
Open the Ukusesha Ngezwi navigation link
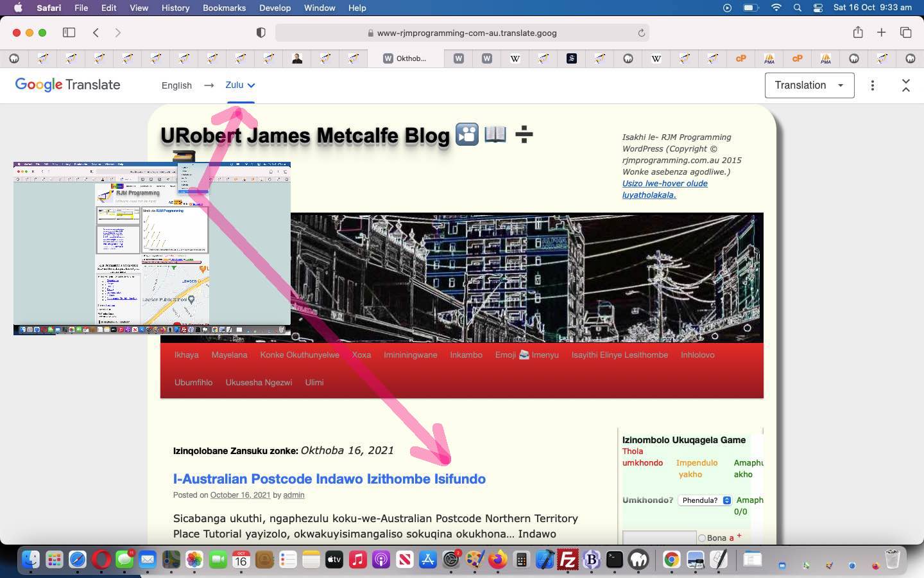(x=259, y=382)
